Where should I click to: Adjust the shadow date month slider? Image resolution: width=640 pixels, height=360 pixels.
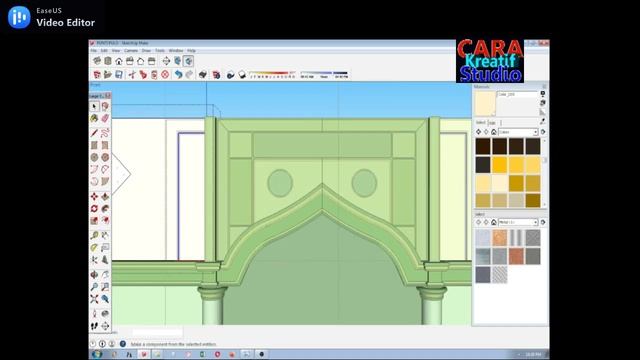coord(273,74)
